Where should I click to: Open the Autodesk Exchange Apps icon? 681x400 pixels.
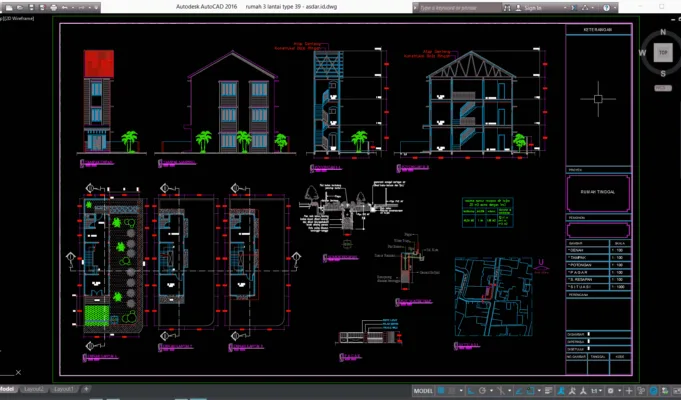(x=574, y=8)
